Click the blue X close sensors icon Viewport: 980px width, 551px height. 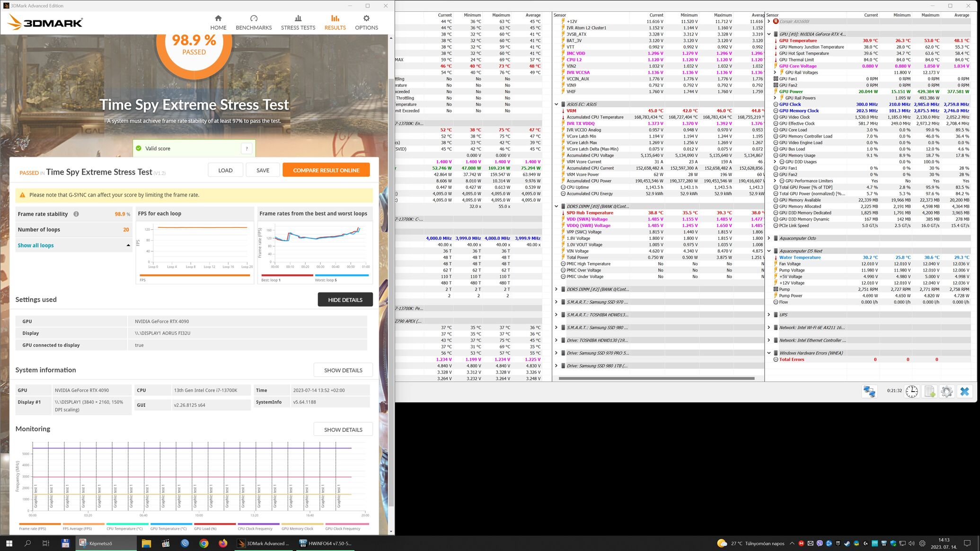(x=964, y=391)
